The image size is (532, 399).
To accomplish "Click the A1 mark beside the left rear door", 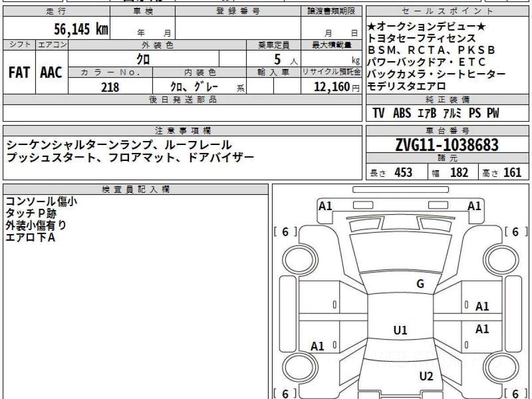I will [317, 346].
